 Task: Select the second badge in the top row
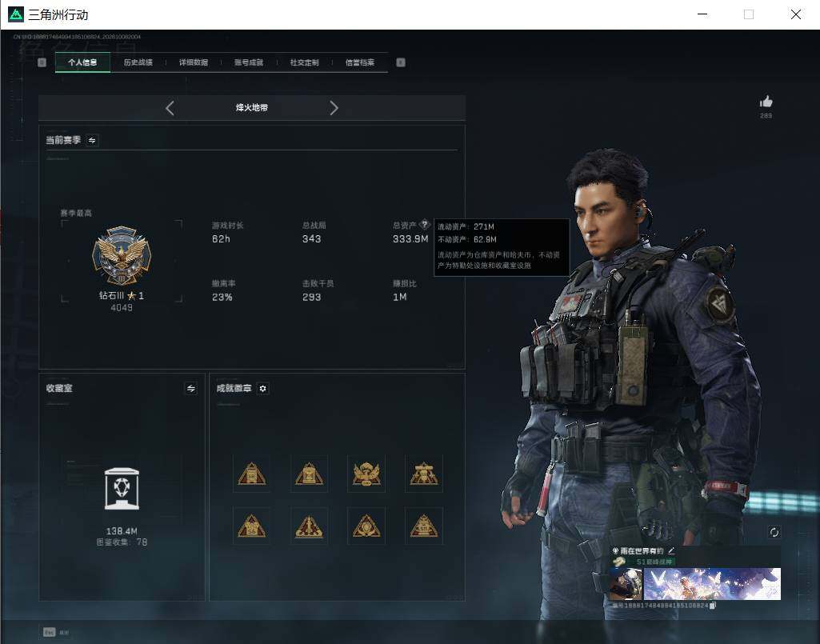[309, 474]
